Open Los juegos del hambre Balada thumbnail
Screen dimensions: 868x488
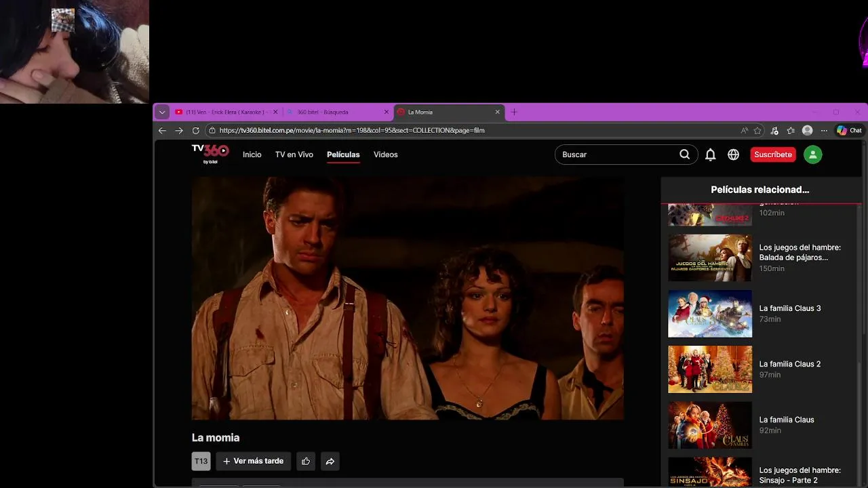pyautogui.click(x=710, y=258)
